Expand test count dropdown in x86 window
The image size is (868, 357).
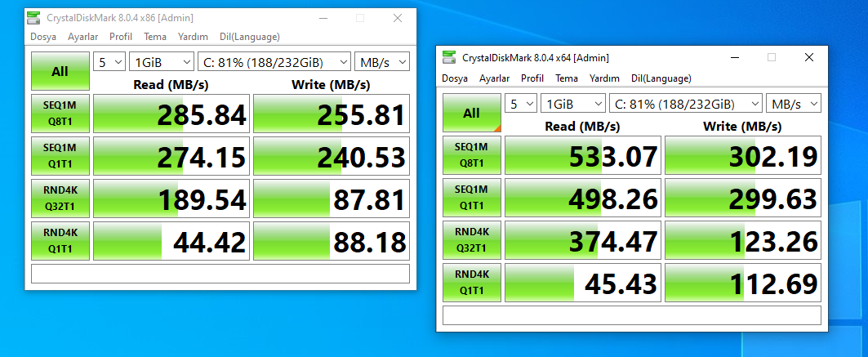pos(109,62)
